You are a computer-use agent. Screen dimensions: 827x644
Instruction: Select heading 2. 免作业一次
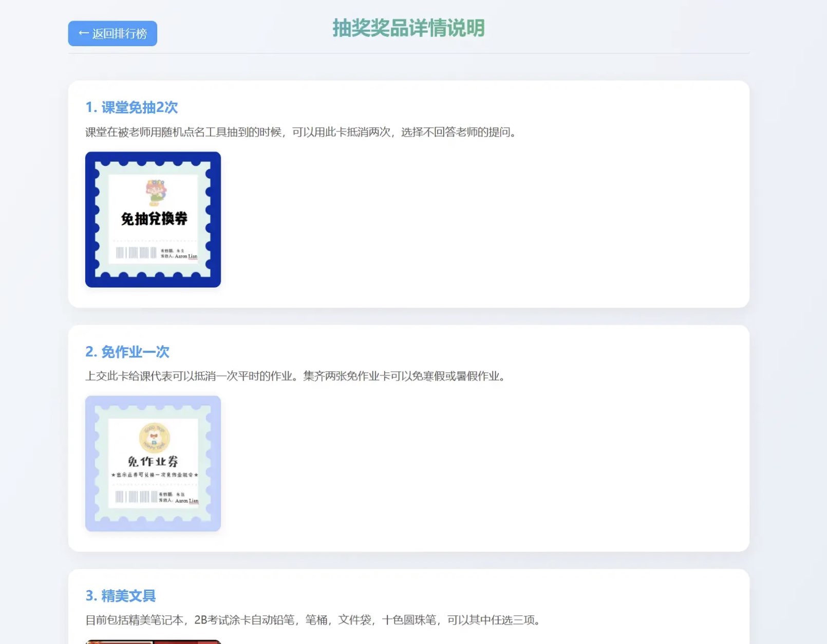tap(127, 352)
